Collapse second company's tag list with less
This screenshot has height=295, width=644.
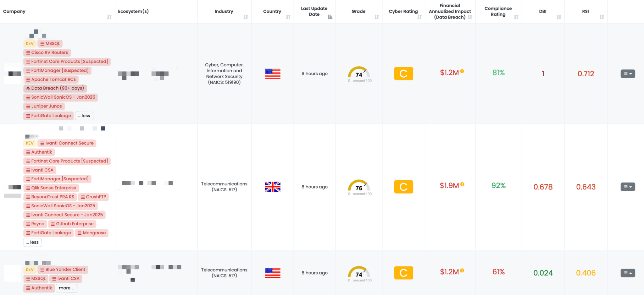tap(32, 242)
